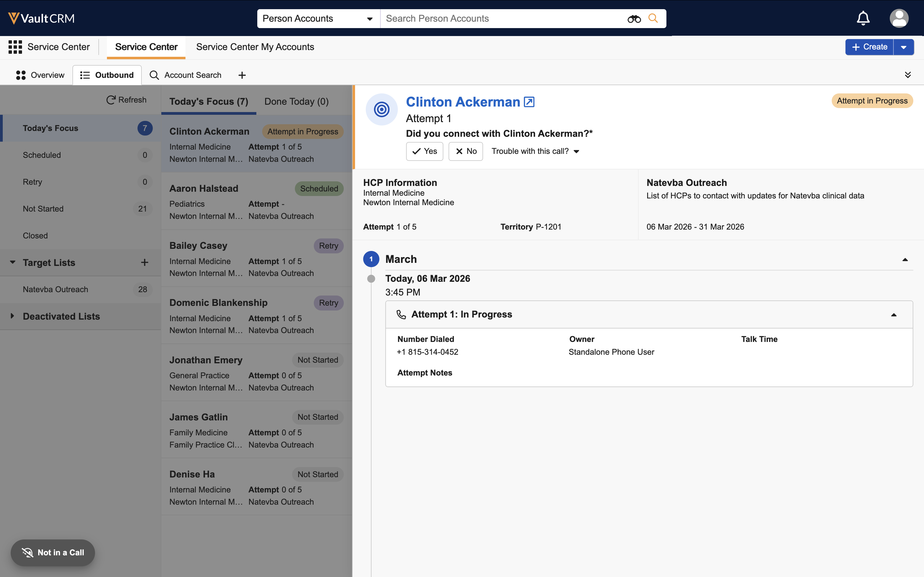The width and height of the screenshot is (924, 577).
Task: Click the binoculars advanced search icon
Action: (634, 19)
